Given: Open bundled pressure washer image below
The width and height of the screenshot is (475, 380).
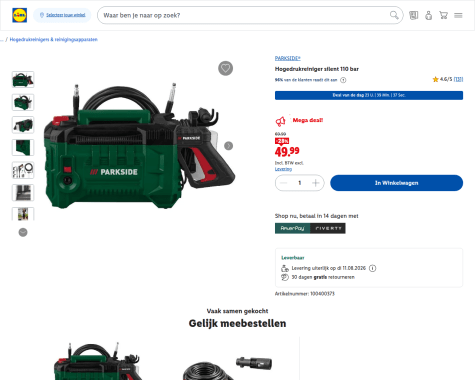Looking at the screenshot, I should pyautogui.click(x=98, y=361).
